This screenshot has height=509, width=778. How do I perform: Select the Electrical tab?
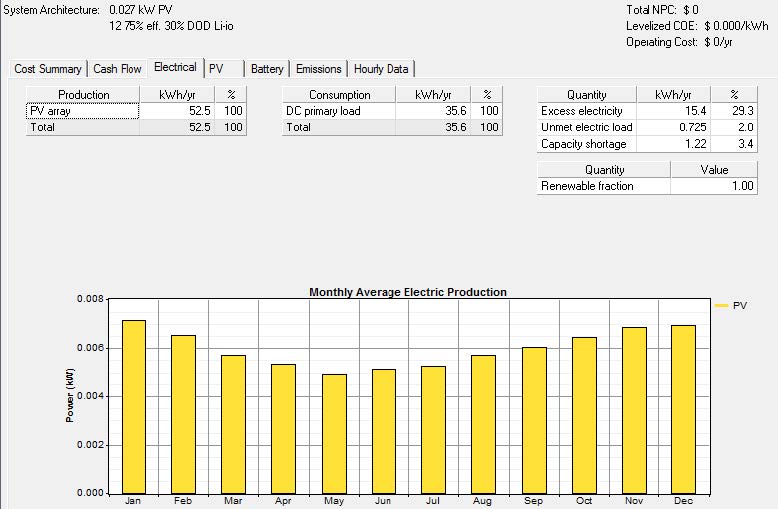(x=175, y=68)
